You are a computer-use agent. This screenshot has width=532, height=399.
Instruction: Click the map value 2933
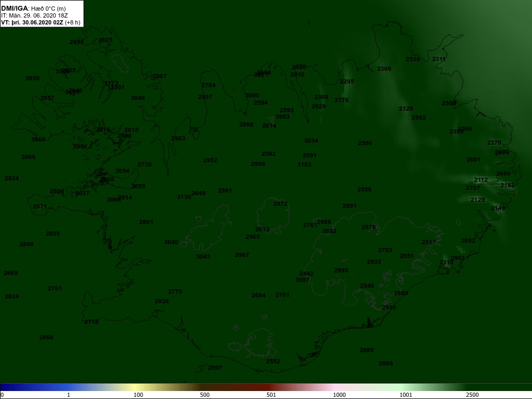click(374, 262)
